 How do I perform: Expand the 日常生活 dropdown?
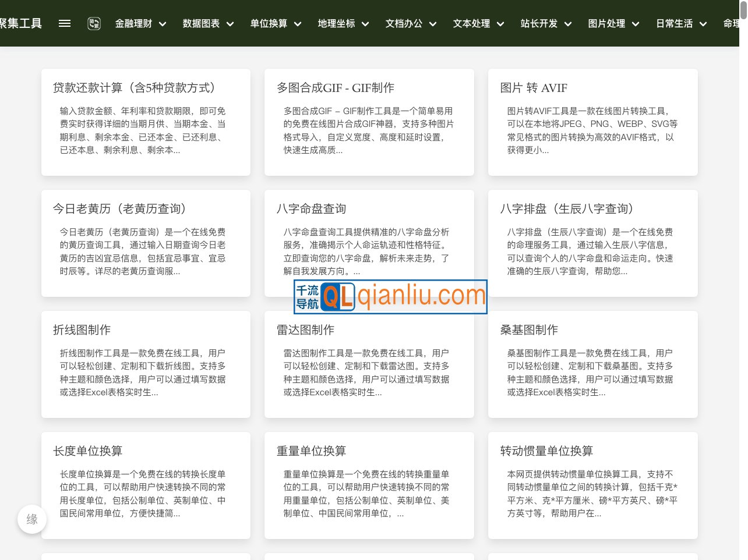click(680, 23)
